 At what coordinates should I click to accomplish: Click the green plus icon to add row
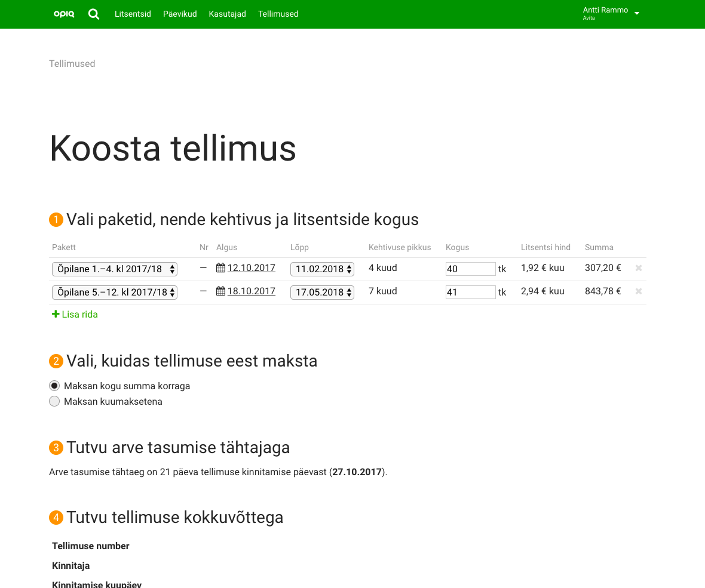tap(56, 315)
